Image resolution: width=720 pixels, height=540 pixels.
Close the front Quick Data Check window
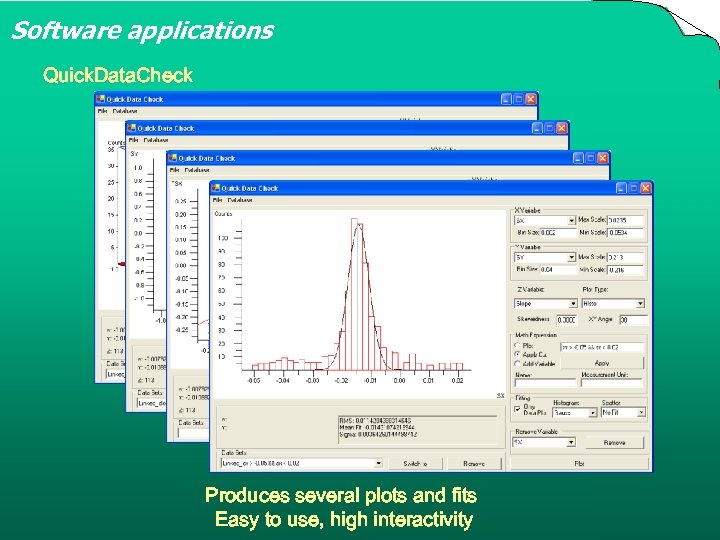646,188
